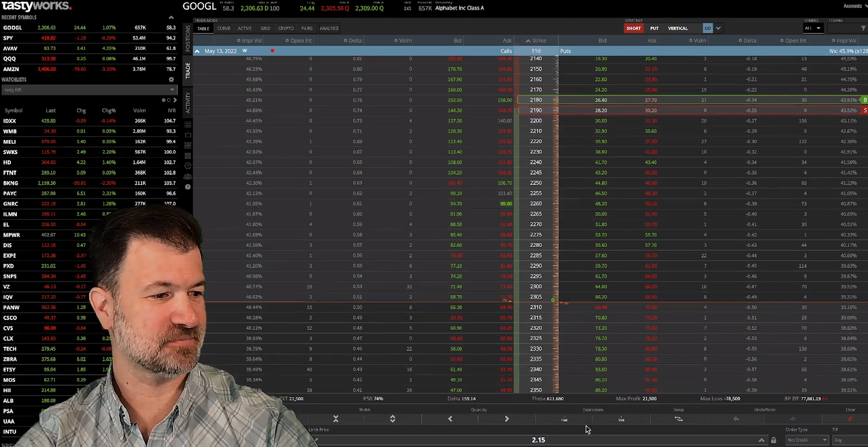Click the GO strategy button
This screenshot has height=447, width=868.
[707, 28]
